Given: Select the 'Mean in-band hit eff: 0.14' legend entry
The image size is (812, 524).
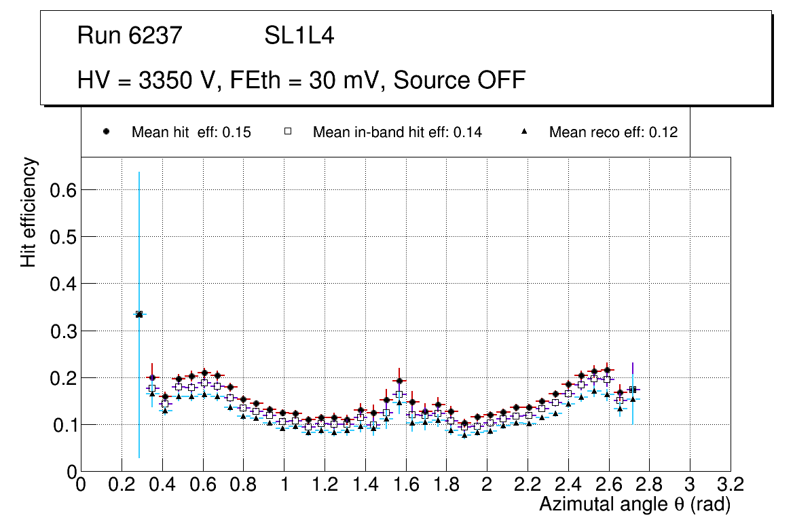Looking at the screenshot, I should tap(397, 132).
